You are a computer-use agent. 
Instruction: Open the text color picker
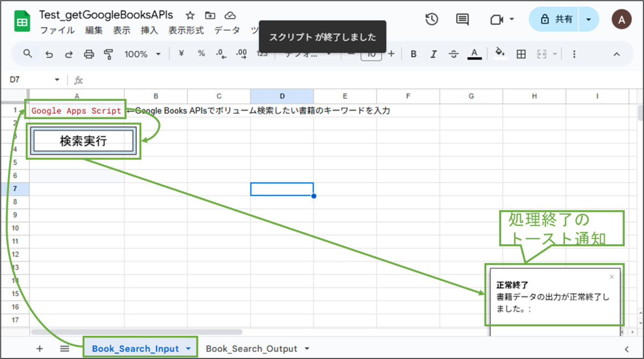[474, 54]
